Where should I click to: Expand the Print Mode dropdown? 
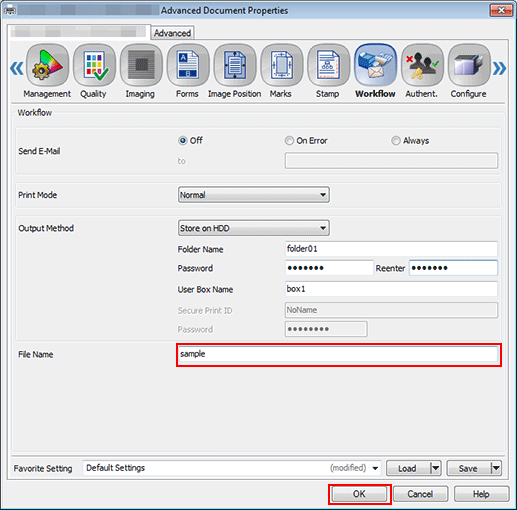(254, 195)
